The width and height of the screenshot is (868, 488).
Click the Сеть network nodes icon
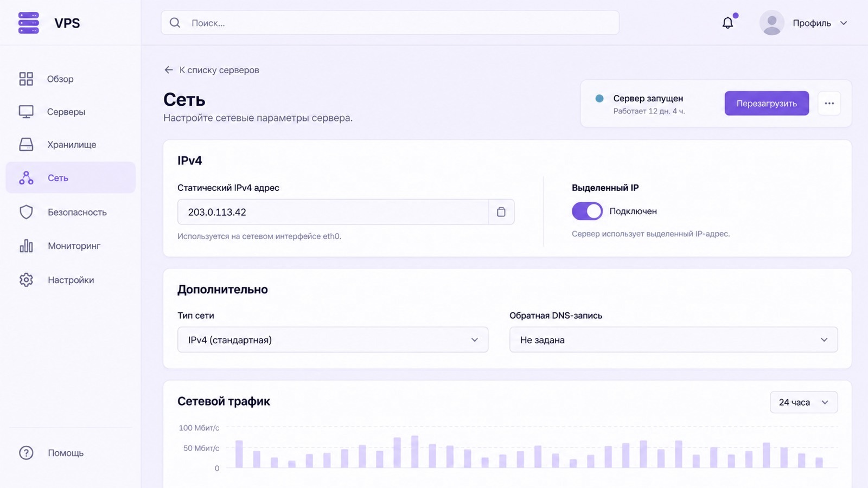click(x=26, y=178)
